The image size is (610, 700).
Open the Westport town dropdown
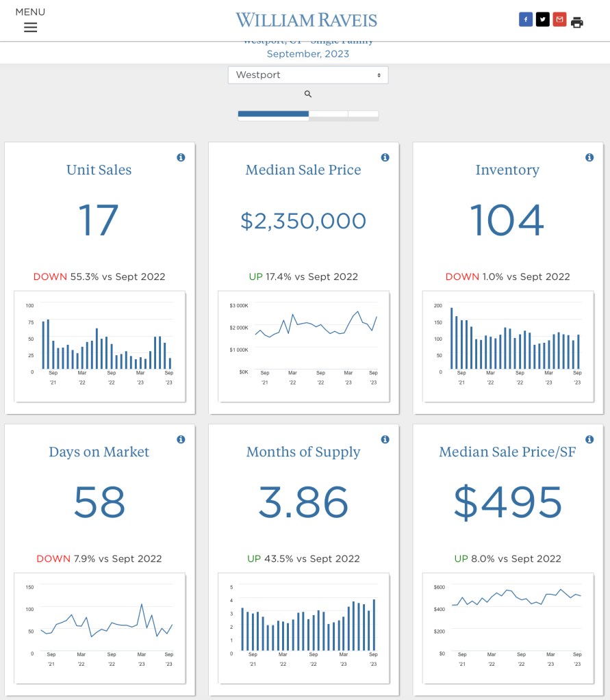click(x=308, y=75)
